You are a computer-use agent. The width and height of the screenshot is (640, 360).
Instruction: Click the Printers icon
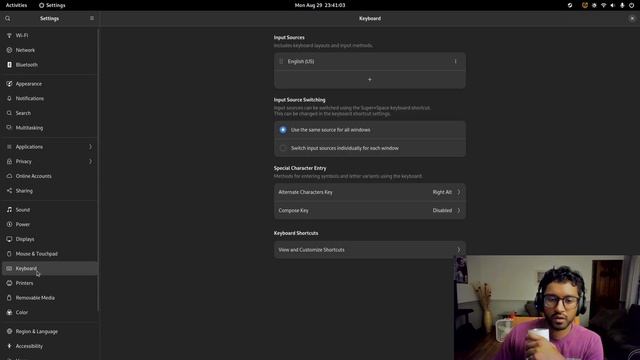click(x=9, y=283)
